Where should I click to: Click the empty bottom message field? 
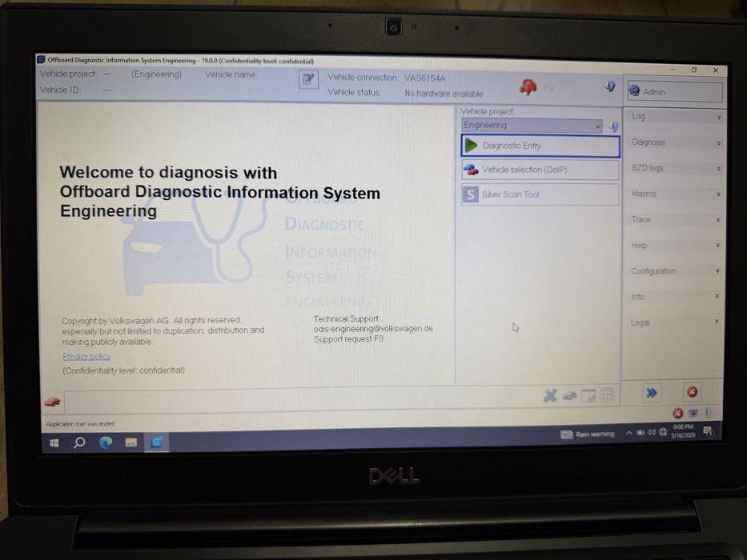pyautogui.click(x=300, y=400)
